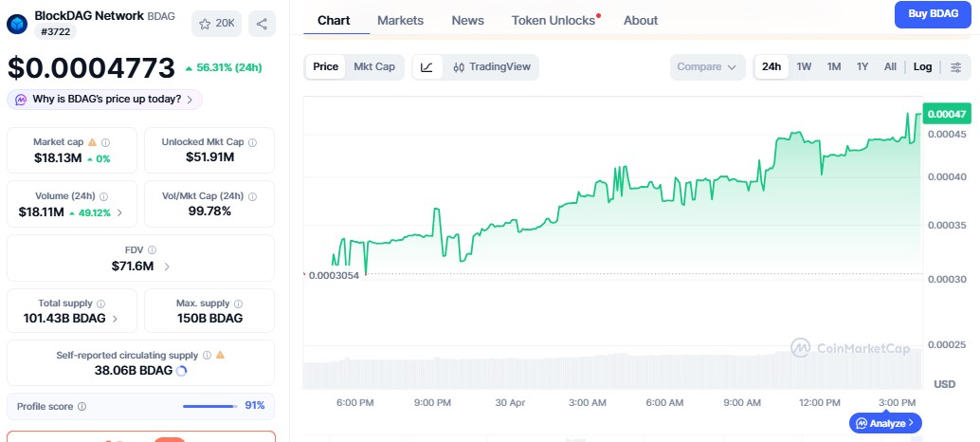Select the 1W time range

pos(804,67)
